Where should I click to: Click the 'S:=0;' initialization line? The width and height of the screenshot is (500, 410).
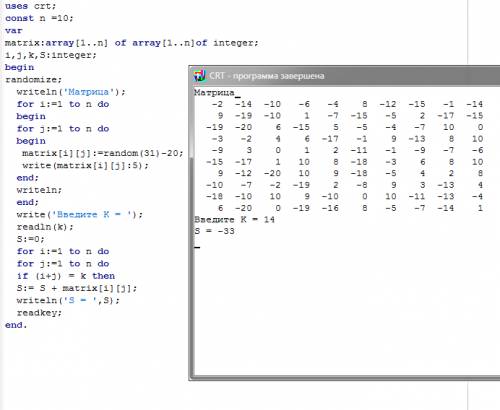tap(30, 239)
